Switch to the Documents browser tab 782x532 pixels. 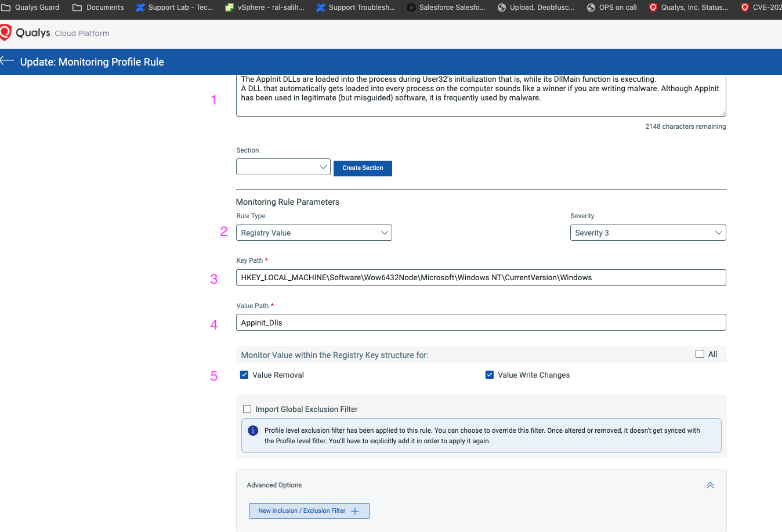click(99, 8)
